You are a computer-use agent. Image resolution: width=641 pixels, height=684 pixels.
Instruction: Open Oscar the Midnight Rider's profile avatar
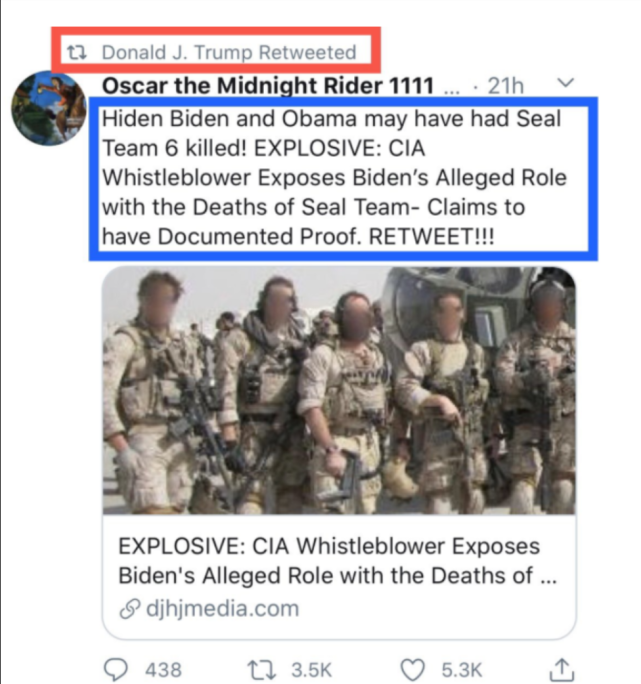click(x=48, y=107)
